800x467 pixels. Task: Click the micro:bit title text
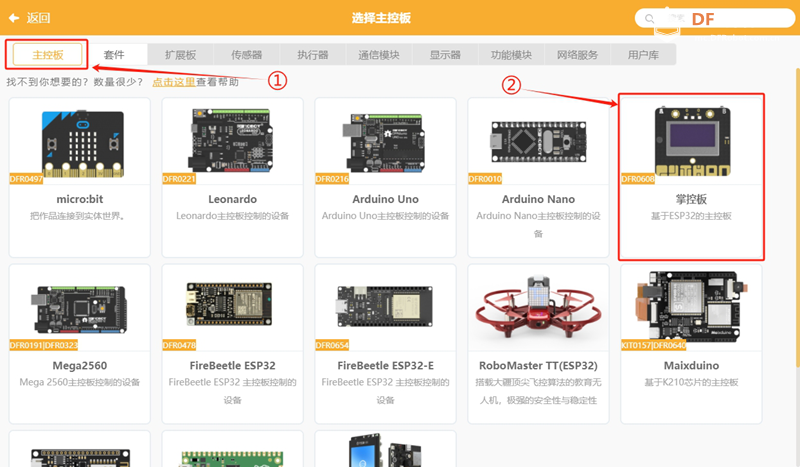coord(80,199)
